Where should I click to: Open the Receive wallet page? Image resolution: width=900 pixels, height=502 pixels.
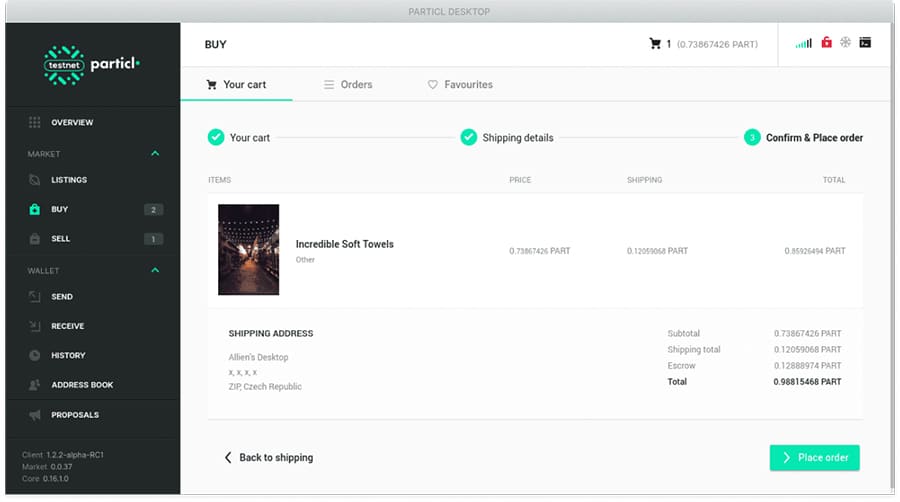pyautogui.click(x=67, y=326)
